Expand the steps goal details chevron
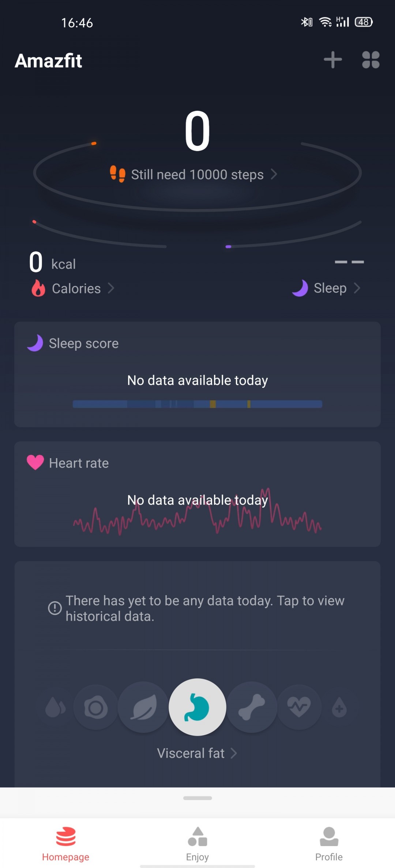Image resolution: width=395 pixels, height=868 pixels. click(274, 175)
